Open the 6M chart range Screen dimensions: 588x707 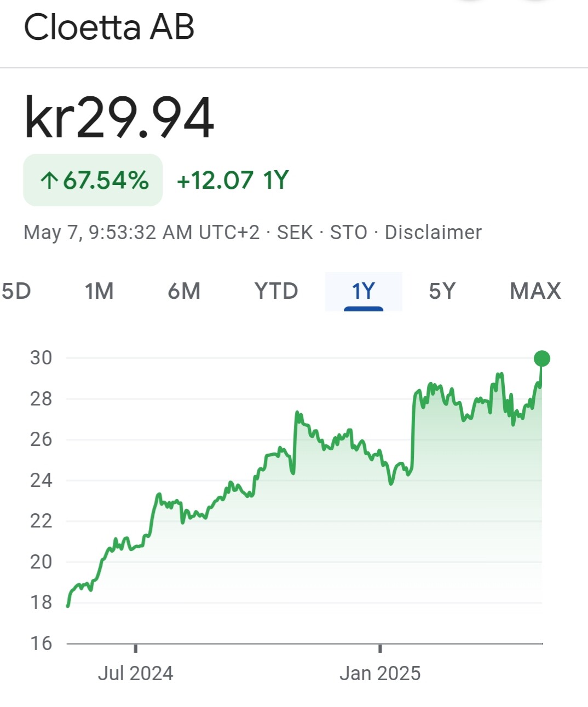point(184,291)
